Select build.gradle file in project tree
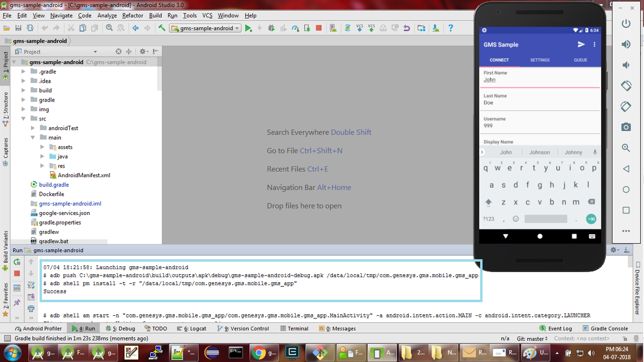Image resolution: width=644 pixels, height=362 pixels. click(50, 185)
